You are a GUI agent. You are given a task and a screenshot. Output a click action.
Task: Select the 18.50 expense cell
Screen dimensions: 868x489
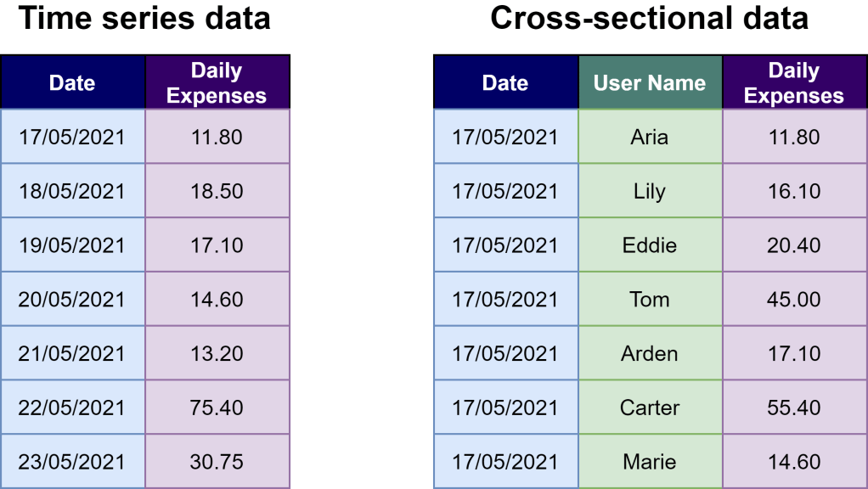point(217,191)
